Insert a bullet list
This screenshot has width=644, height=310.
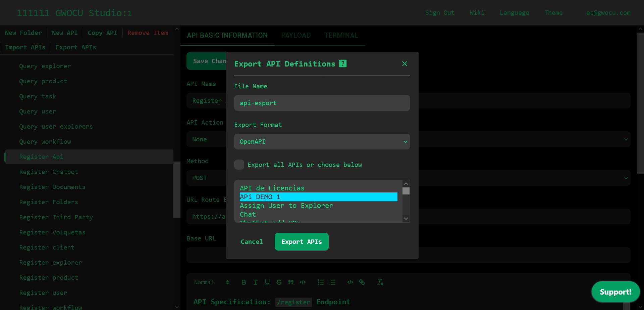[332, 282]
